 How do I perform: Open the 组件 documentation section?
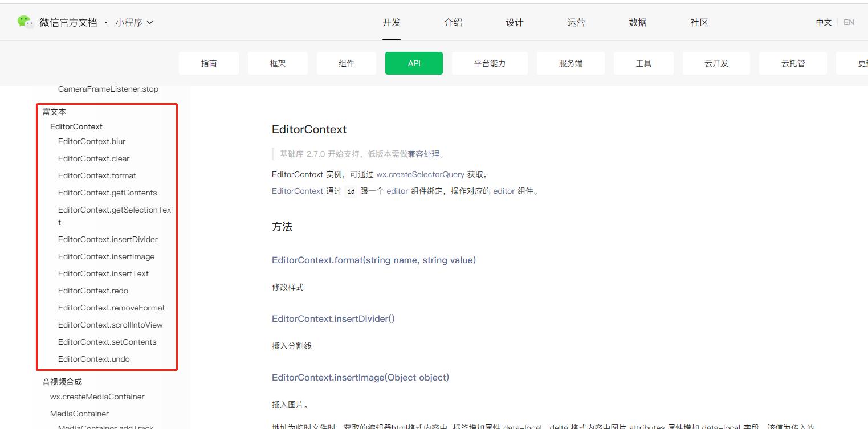[346, 63]
